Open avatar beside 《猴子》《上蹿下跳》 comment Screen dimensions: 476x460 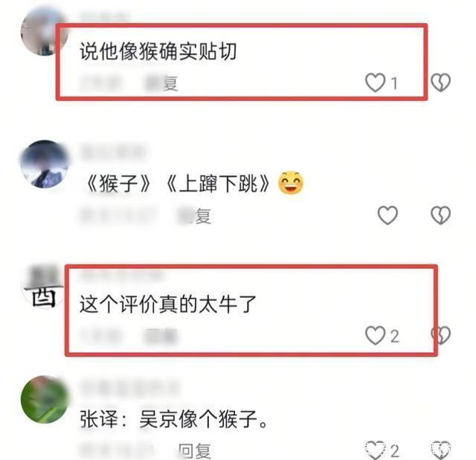[x=45, y=164]
